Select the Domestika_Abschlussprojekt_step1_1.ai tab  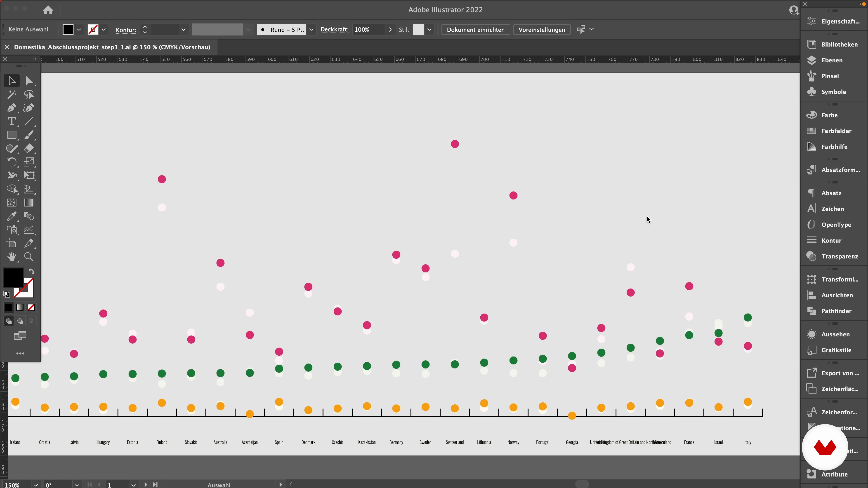112,47
